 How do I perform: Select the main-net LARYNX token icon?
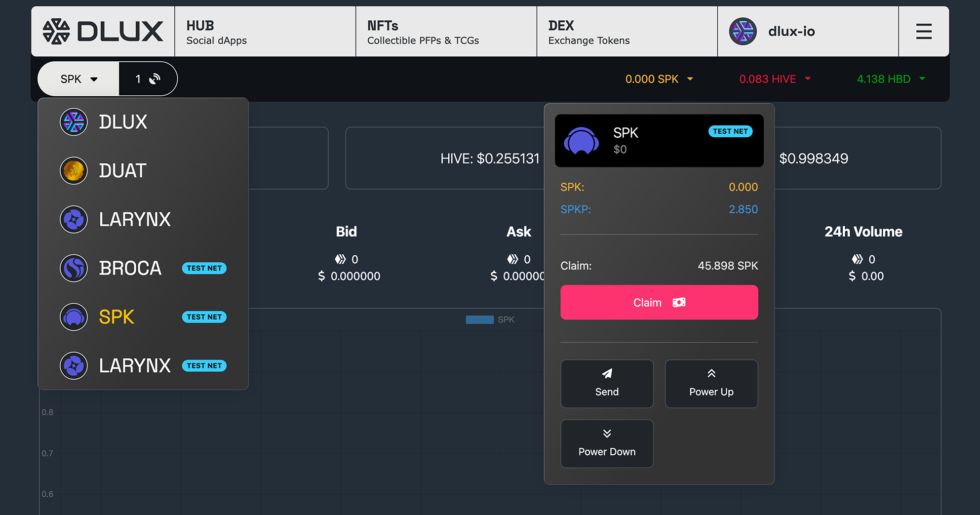(x=74, y=220)
